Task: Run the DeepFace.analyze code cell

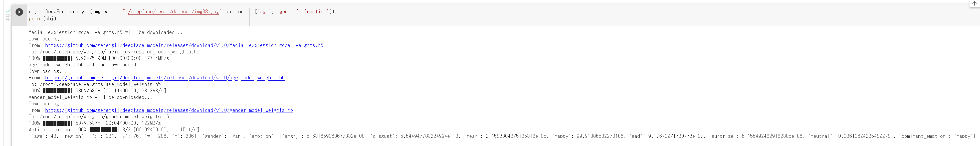Action: click(19, 12)
